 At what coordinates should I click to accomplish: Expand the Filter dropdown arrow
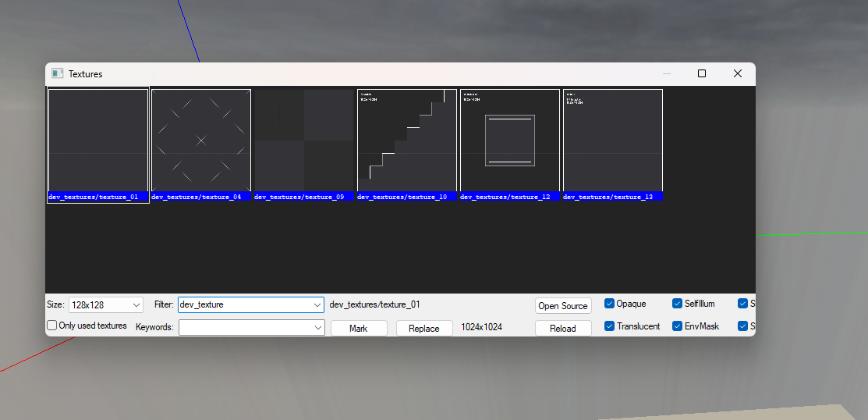tap(317, 304)
